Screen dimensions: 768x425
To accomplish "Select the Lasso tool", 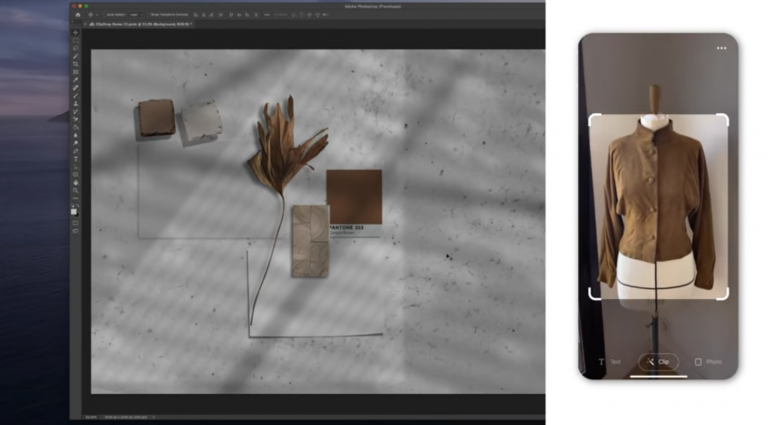I will [75, 48].
